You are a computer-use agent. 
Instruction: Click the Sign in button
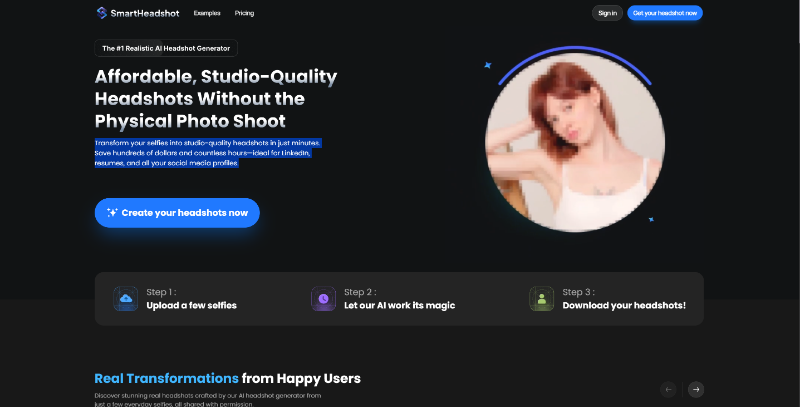click(607, 13)
